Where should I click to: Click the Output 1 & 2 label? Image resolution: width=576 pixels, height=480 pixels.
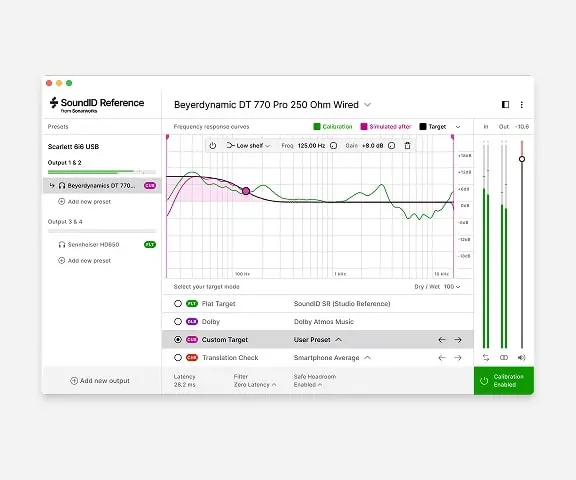pyautogui.click(x=65, y=163)
